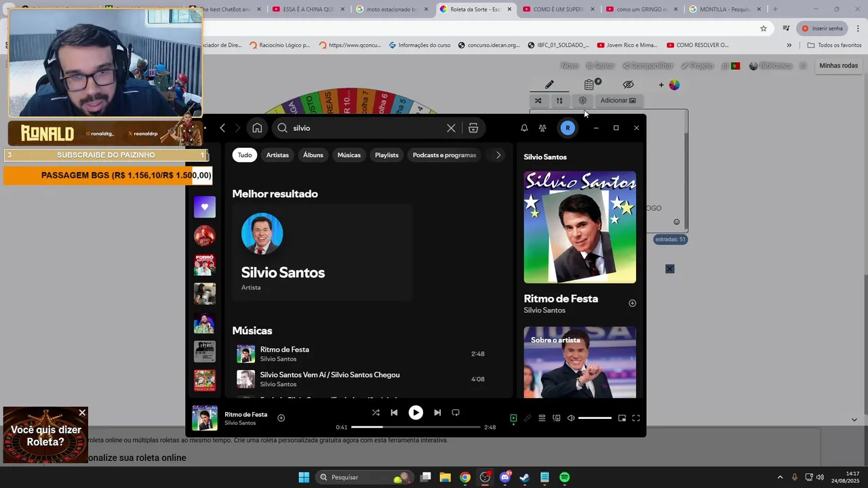Image resolution: width=868 pixels, height=488 pixels.
Task: Filter results by Álbuns
Action: point(313,155)
